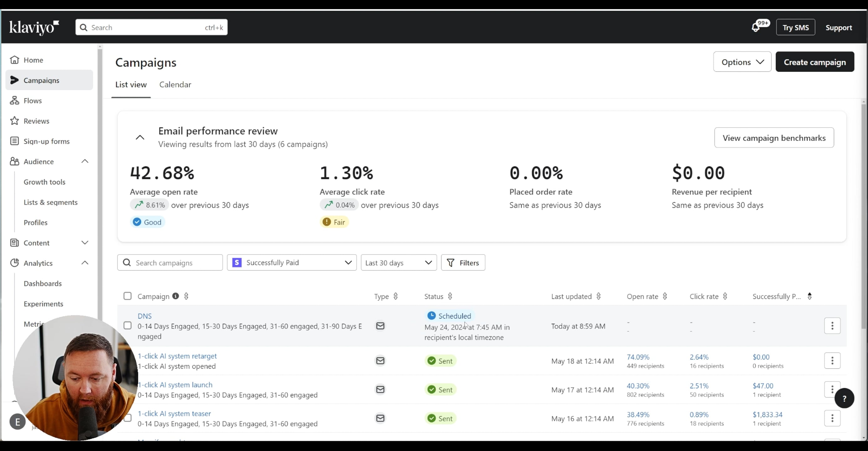Click email icon in retarget row
Viewport: 868px width, 451px height.
click(380, 360)
